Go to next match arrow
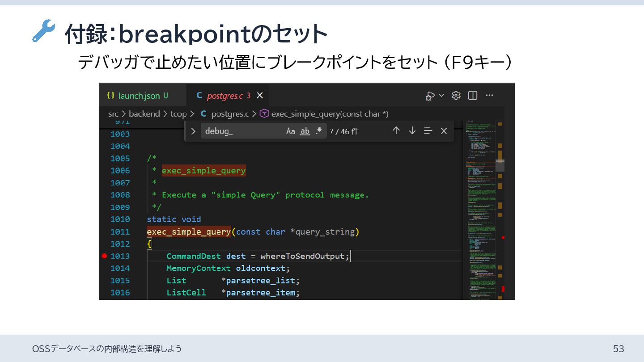This screenshot has width=644, height=362. pyautogui.click(x=412, y=130)
